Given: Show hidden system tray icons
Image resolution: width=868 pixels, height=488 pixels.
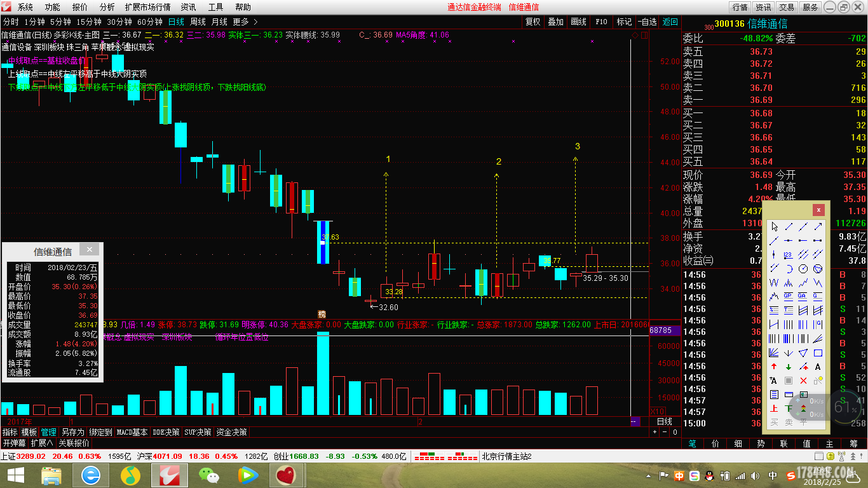Looking at the screenshot, I should [648, 475].
